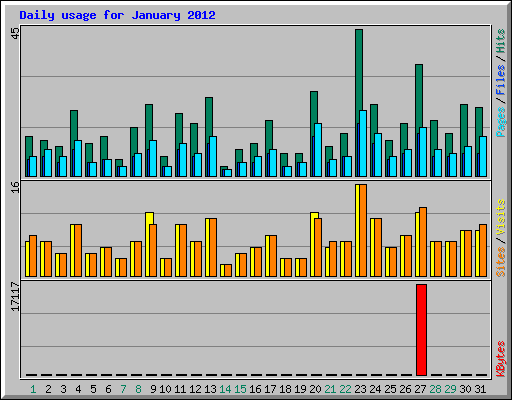The height and width of the screenshot is (400, 512).
Task: Click the cyan Pages bar for day 20
Action: point(318,150)
